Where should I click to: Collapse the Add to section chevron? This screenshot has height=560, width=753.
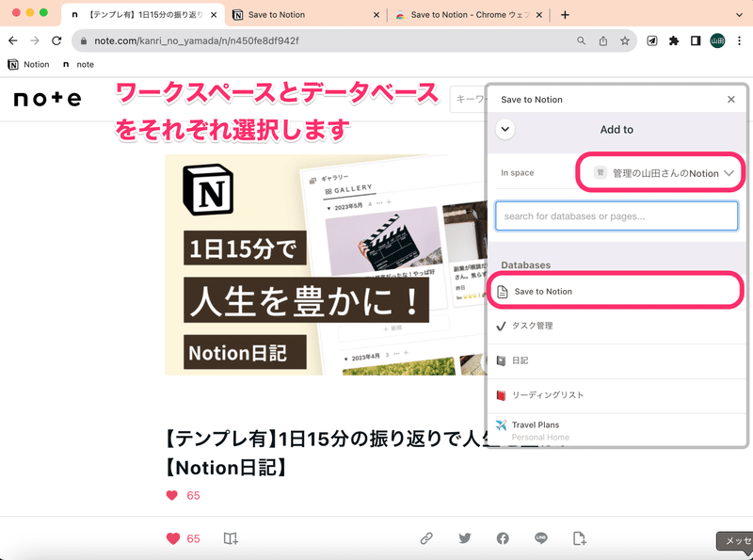click(x=505, y=129)
